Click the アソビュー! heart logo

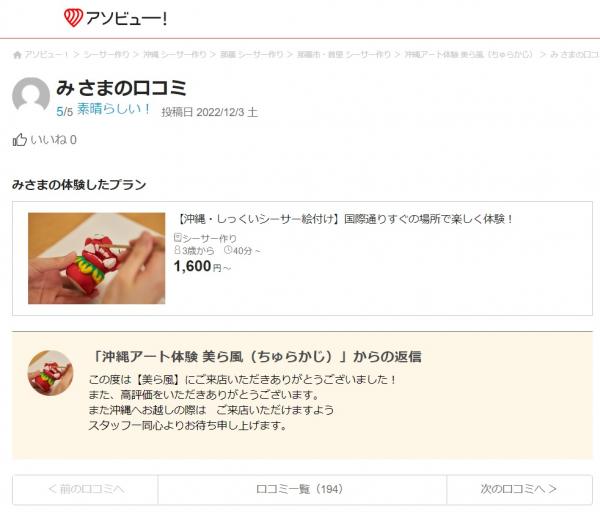click(x=73, y=18)
